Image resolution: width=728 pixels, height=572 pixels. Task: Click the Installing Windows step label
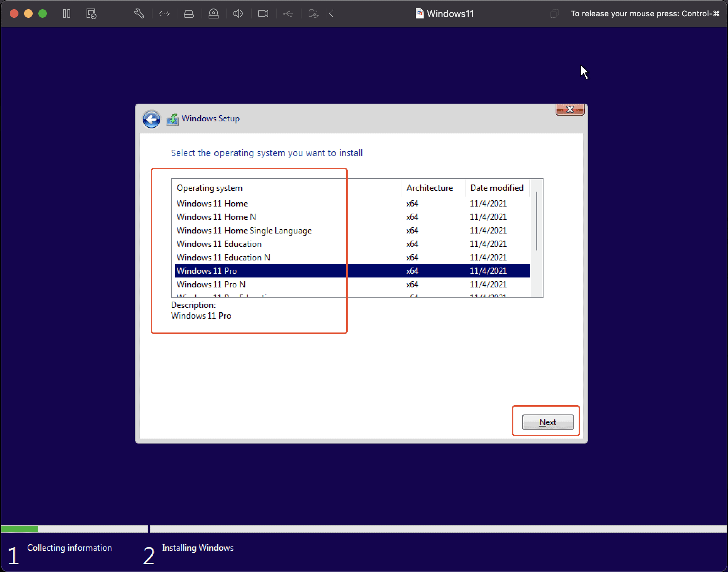pos(198,548)
